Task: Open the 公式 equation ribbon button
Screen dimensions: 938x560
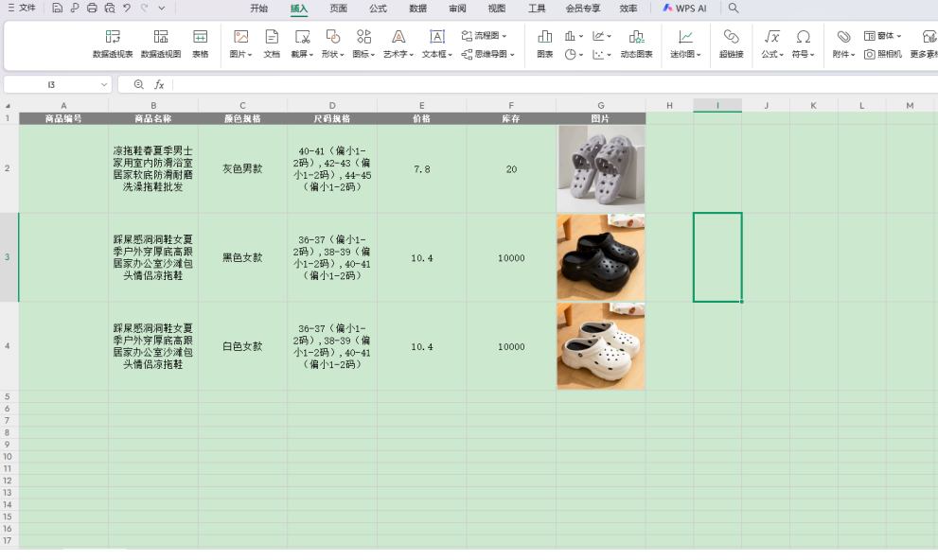Action: pos(772,44)
